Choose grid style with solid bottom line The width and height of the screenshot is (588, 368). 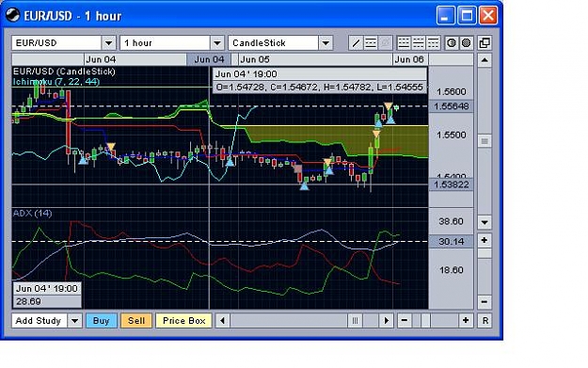tap(404, 43)
